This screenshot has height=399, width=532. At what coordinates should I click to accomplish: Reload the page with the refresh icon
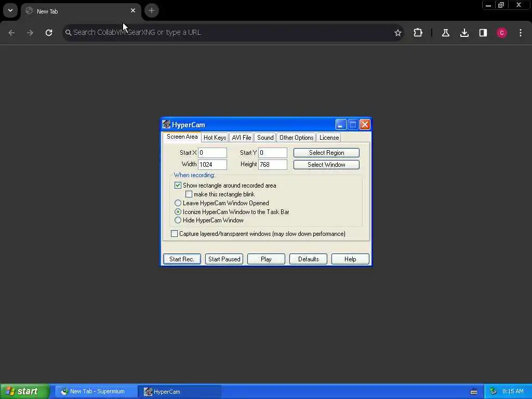[x=49, y=33]
